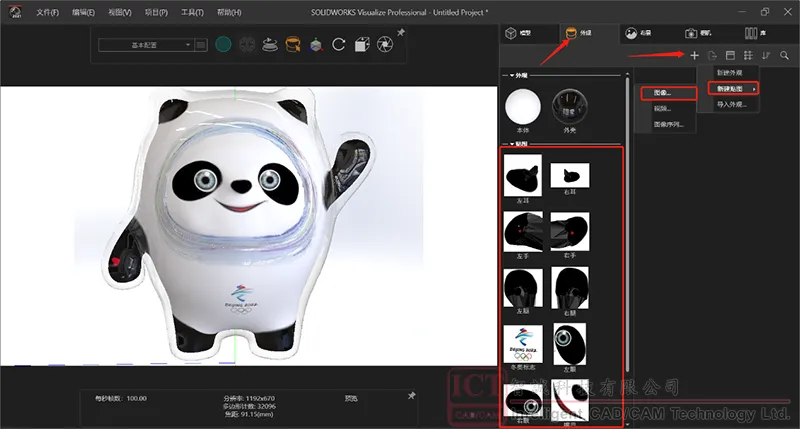Pin the main toolbar with pushpin
800x429 pixels.
coord(401,33)
